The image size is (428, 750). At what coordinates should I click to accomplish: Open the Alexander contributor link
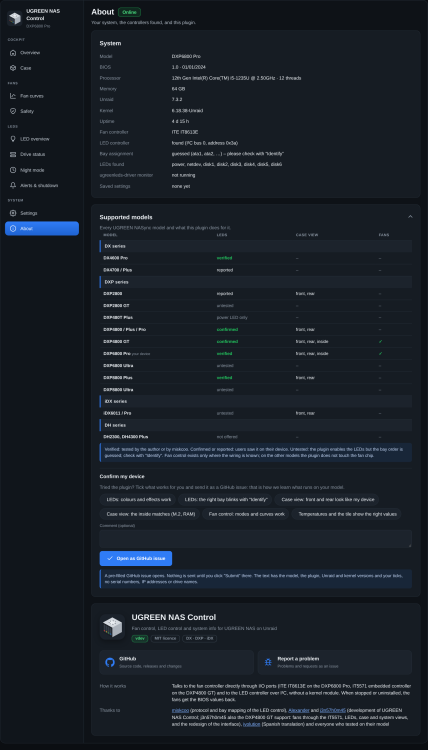pyautogui.click(x=299, y=710)
